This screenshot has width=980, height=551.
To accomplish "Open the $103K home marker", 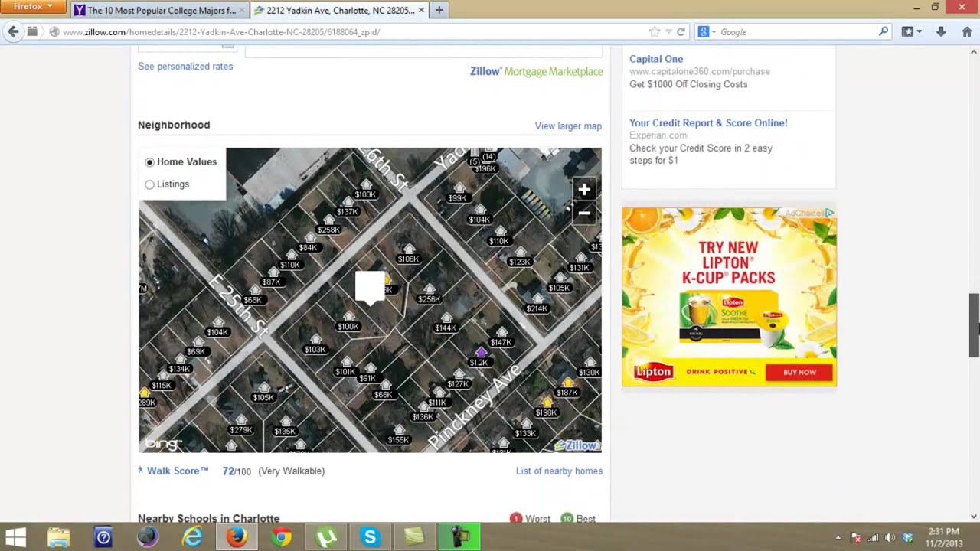I will (315, 345).
